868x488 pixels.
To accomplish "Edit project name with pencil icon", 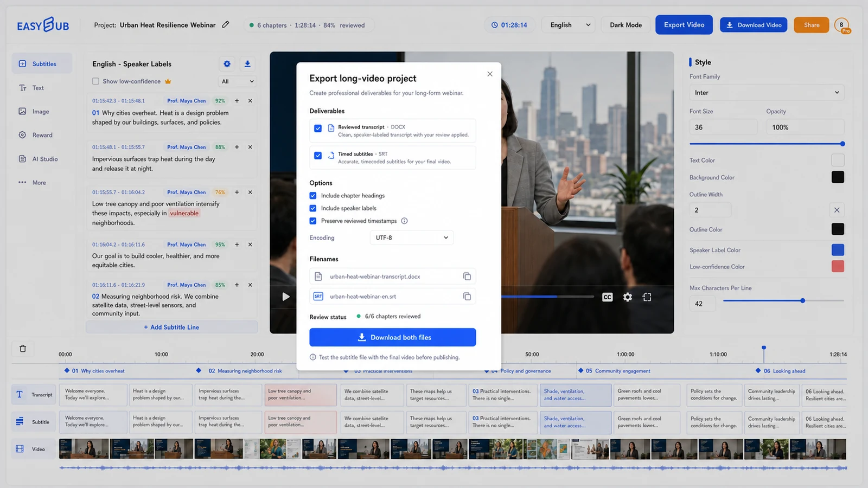I will pyautogui.click(x=226, y=24).
